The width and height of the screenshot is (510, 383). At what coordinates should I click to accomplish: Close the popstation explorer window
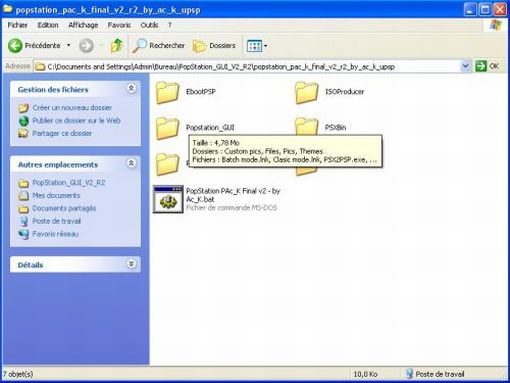click(x=500, y=10)
